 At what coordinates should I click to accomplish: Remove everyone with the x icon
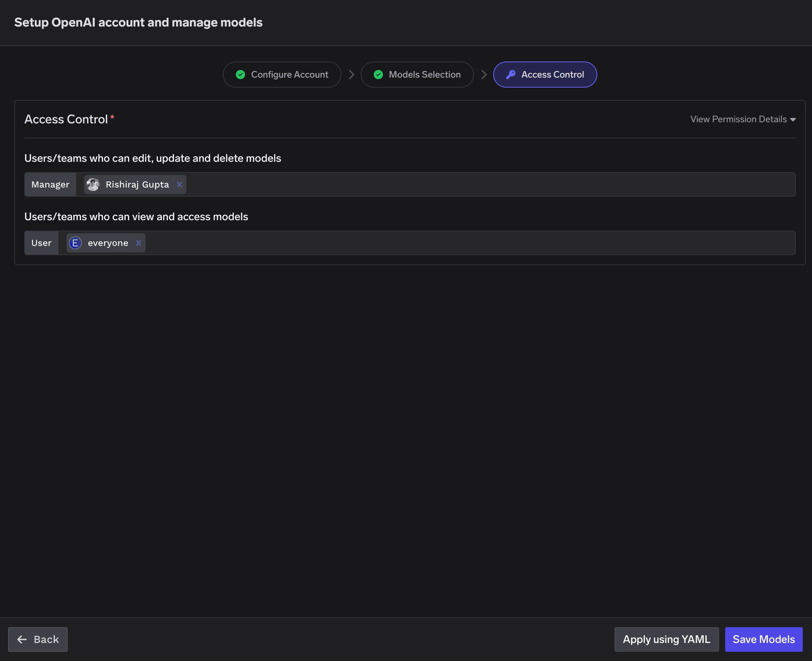tap(138, 243)
